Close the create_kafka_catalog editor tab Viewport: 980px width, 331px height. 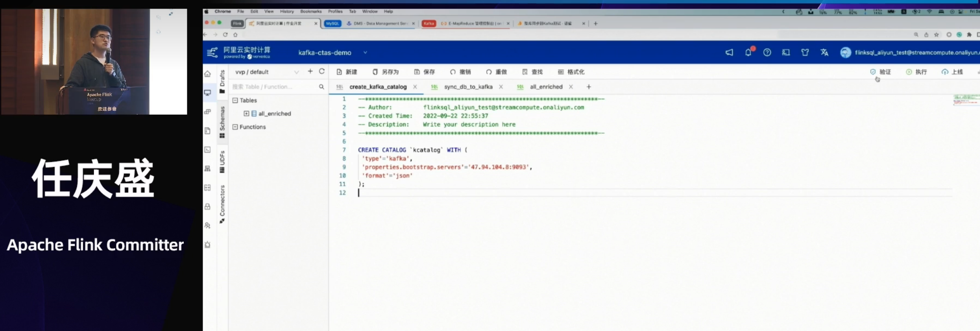click(x=415, y=87)
